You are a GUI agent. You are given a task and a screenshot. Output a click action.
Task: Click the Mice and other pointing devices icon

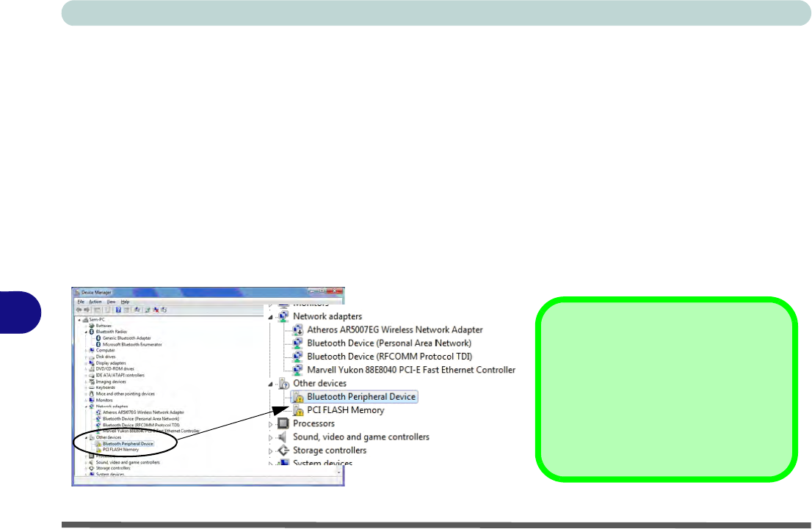[92, 394]
